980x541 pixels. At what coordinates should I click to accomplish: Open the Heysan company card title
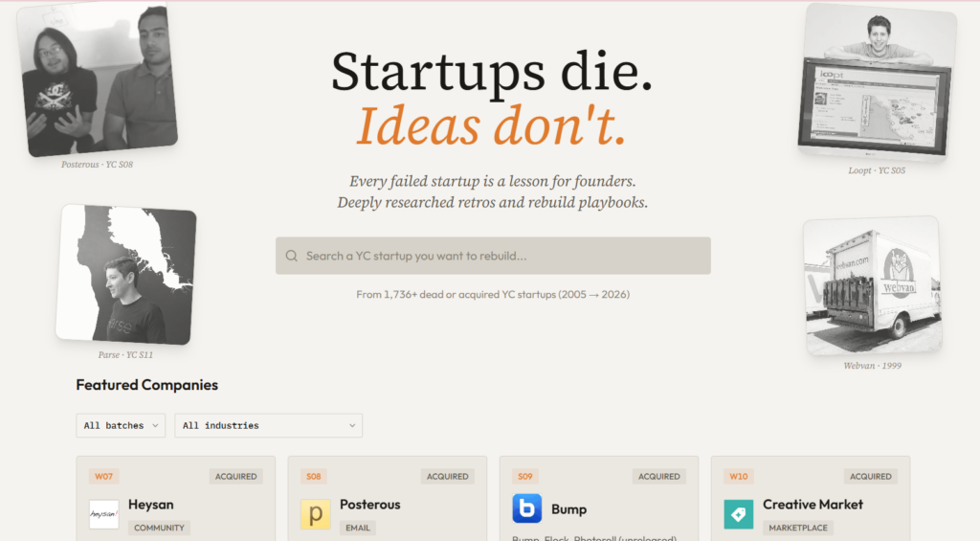[x=151, y=505]
